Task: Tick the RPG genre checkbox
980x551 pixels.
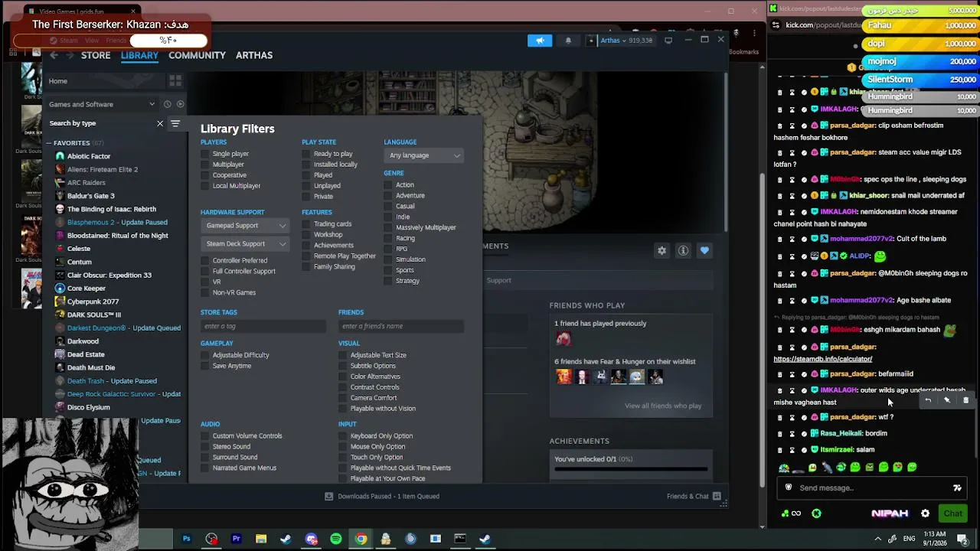Action: coord(388,249)
